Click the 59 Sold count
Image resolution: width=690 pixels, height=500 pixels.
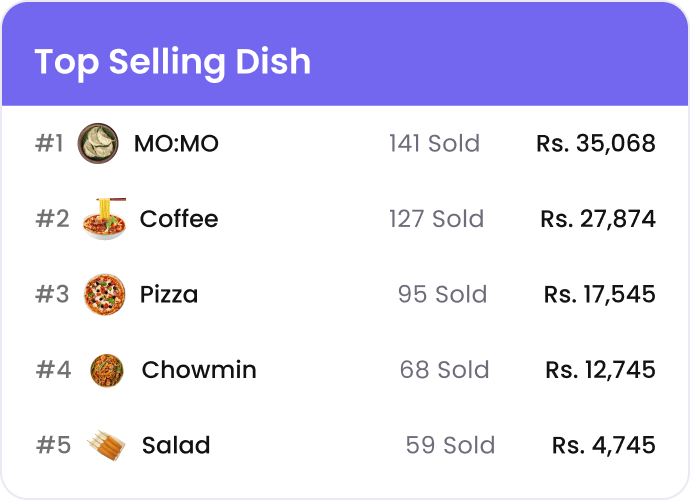tap(450, 445)
